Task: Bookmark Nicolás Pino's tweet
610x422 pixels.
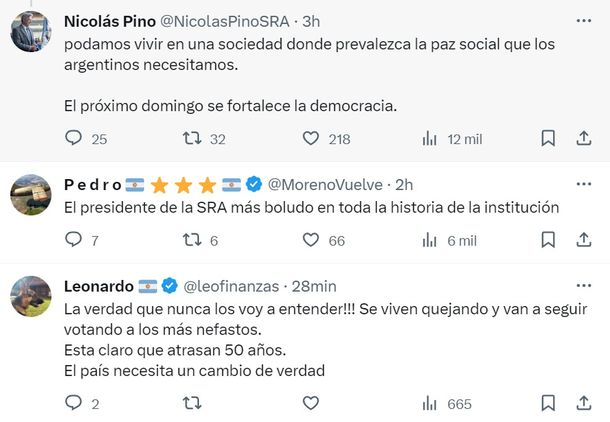Action: 548,139
